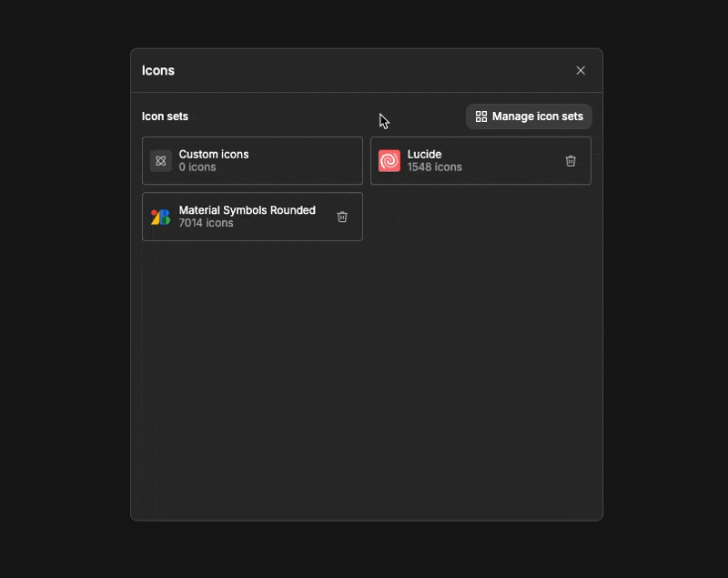Remove the Material Symbols Rounded set
Image resolution: width=728 pixels, height=578 pixels.
tap(342, 217)
